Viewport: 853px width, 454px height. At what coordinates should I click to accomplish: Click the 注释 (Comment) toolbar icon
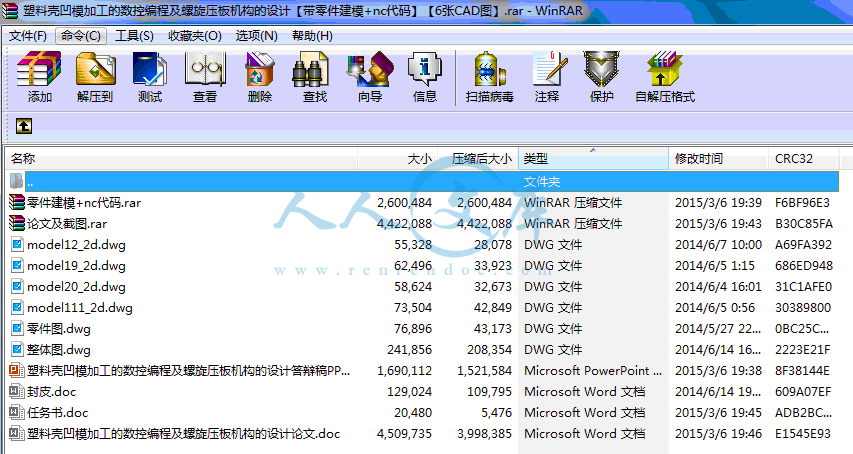(549, 69)
